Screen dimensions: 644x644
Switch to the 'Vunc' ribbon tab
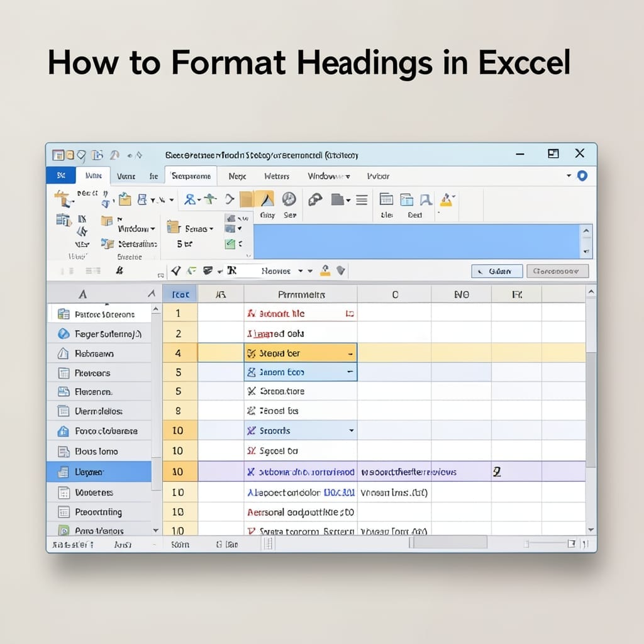click(126, 176)
